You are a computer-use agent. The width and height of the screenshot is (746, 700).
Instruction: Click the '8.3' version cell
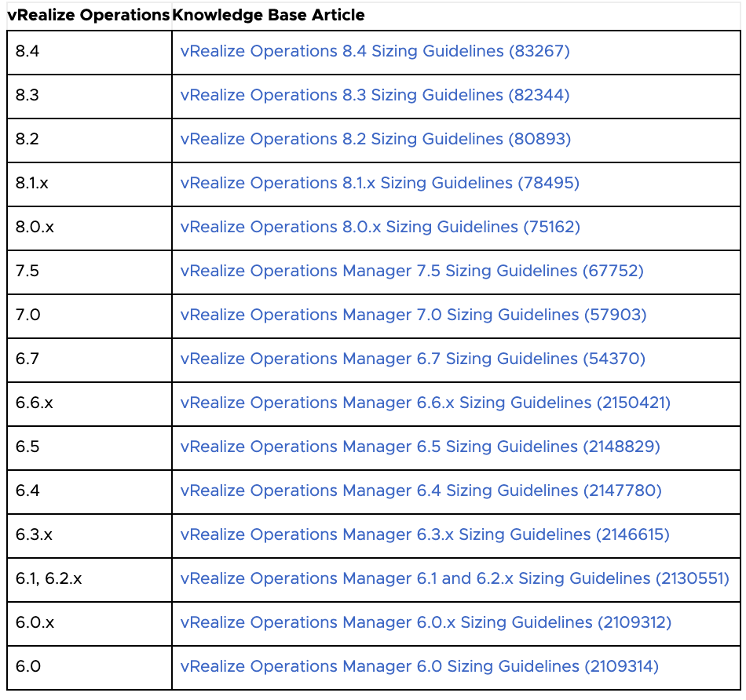coord(90,95)
